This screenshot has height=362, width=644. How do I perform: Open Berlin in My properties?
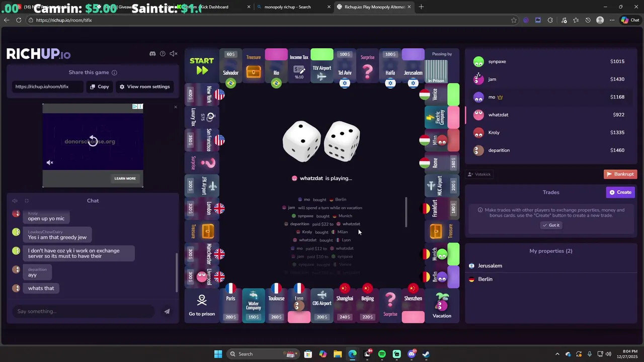550,279
